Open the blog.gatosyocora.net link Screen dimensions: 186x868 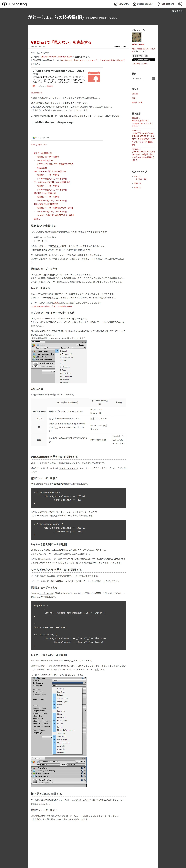coord(143,50)
